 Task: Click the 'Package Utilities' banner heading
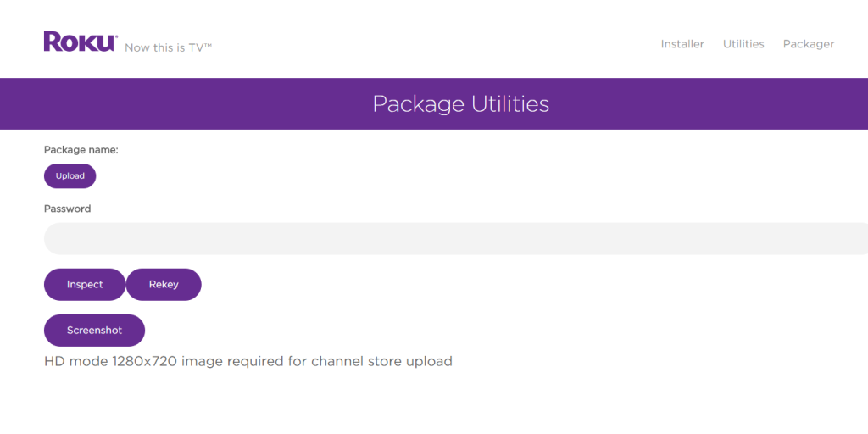tap(460, 104)
